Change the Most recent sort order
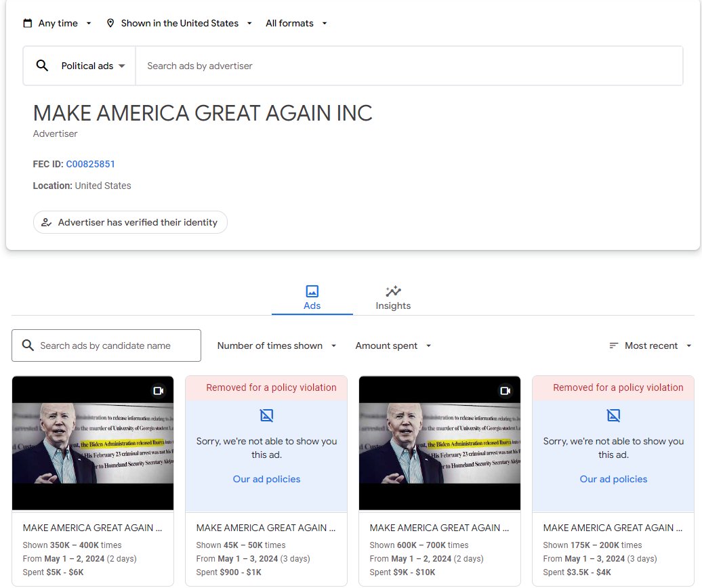This screenshot has width=702, height=588. pyautogui.click(x=649, y=345)
